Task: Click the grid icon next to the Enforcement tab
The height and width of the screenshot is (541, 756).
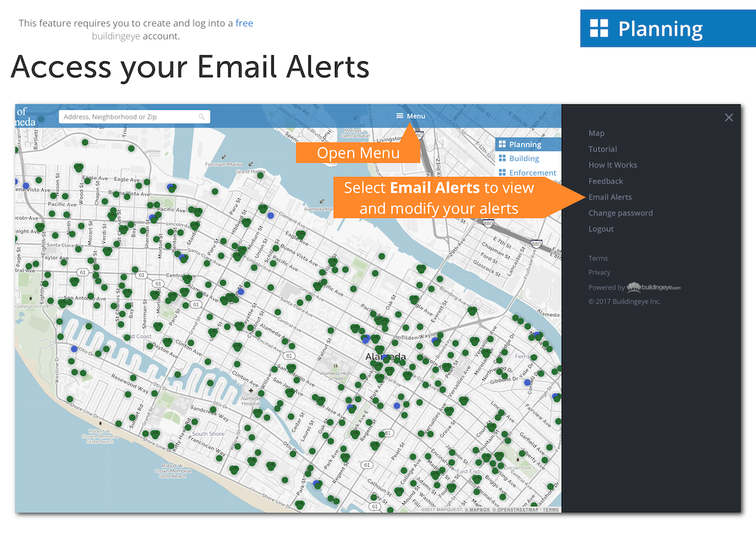Action: [x=502, y=173]
